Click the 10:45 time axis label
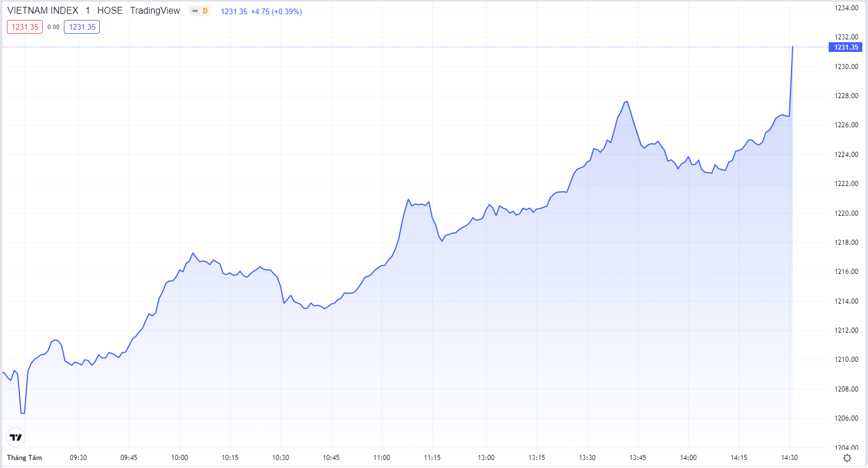The width and height of the screenshot is (868, 468). (331, 458)
